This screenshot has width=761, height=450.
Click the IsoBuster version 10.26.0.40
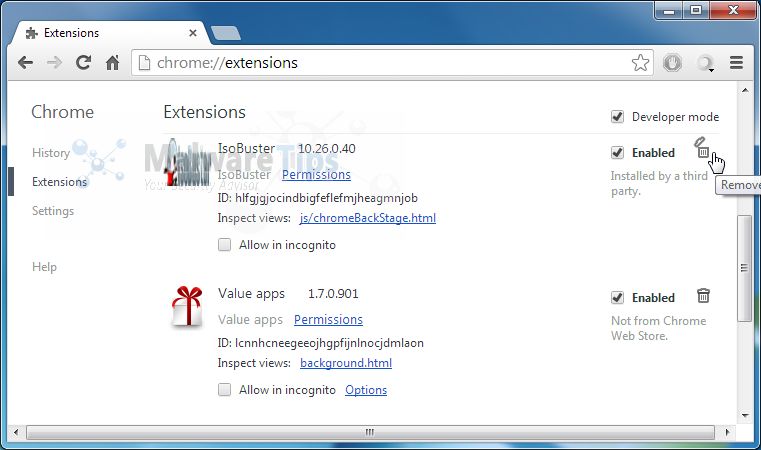pyautogui.click(x=327, y=149)
